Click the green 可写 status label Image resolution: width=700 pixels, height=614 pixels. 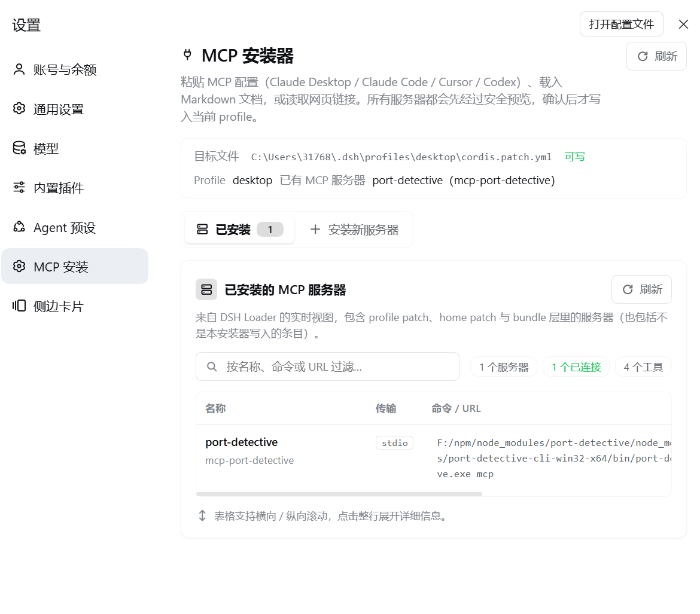[x=574, y=157]
